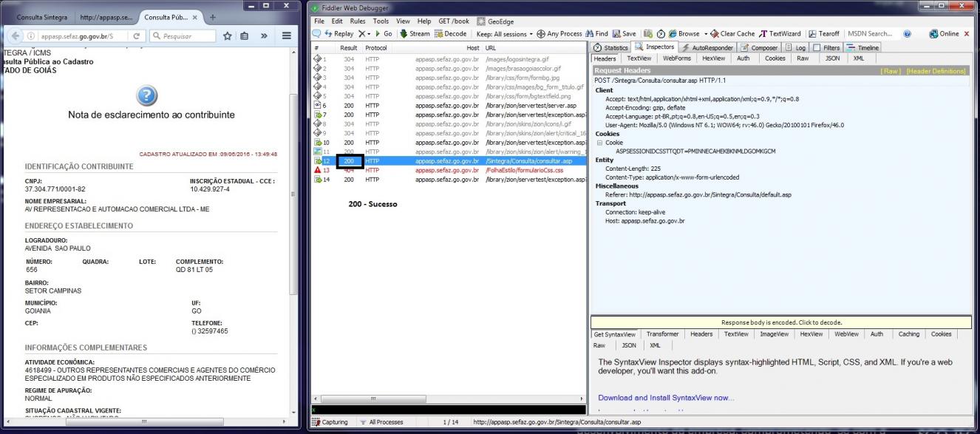Click the timer clock icon in Fiddler
Viewport: 980px width, 434px height.
(x=661, y=33)
